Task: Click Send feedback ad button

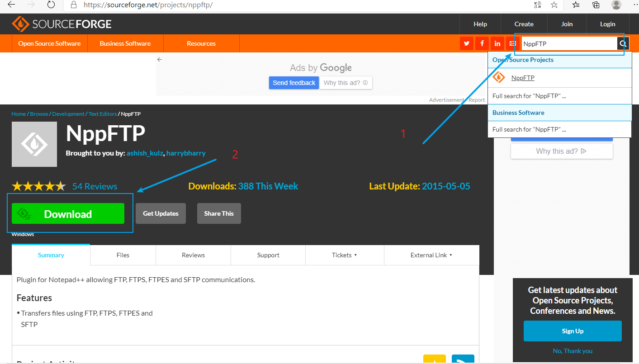Action: 294,83
